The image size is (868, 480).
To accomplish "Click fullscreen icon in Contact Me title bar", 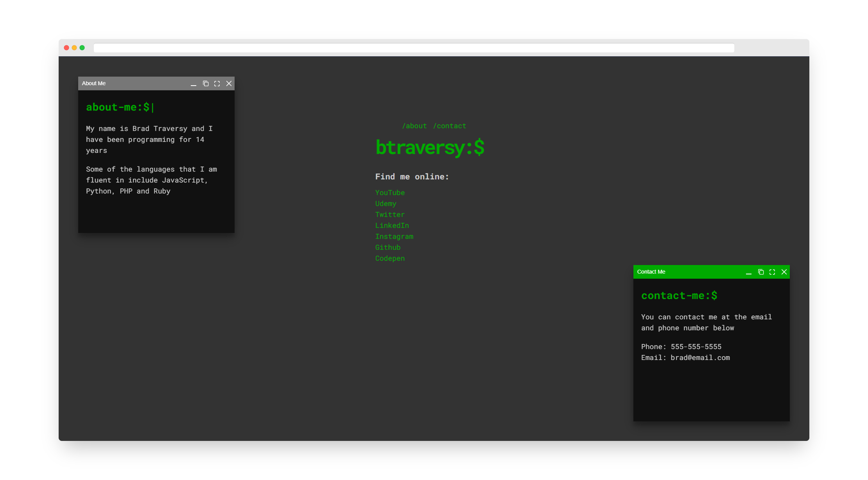I will (x=772, y=272).
